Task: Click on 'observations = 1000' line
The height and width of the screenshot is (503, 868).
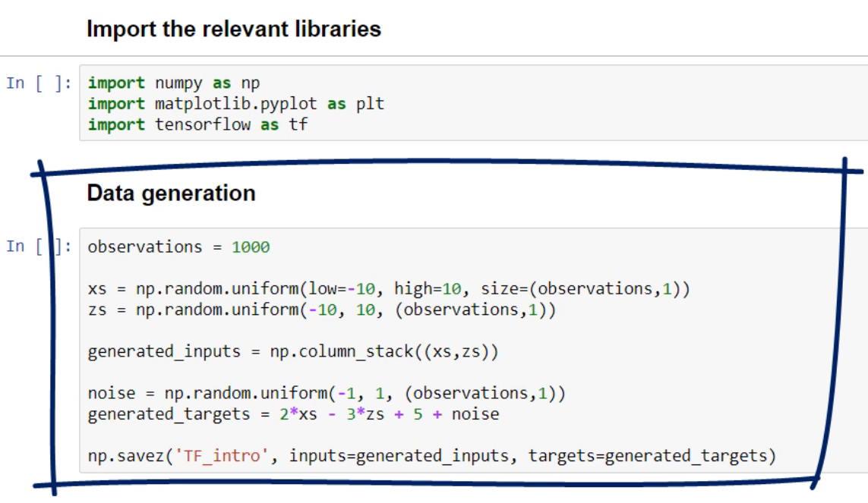Action: [x=178, y=247]
